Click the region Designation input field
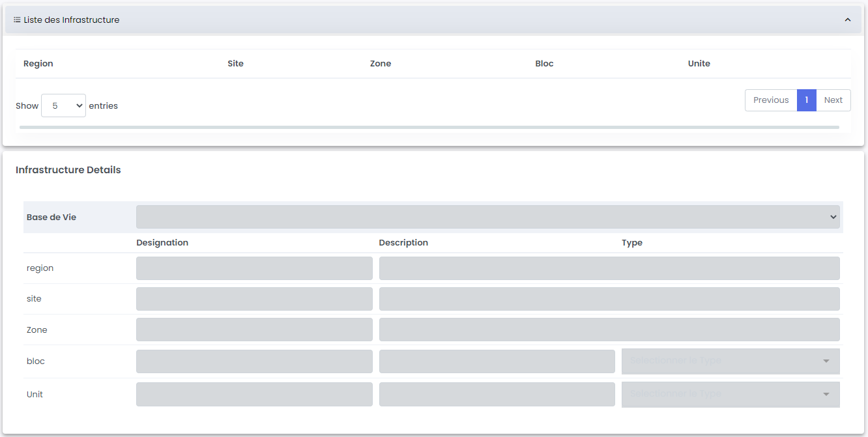The height and width of the screenshot is (437, 868). (254, 268)
